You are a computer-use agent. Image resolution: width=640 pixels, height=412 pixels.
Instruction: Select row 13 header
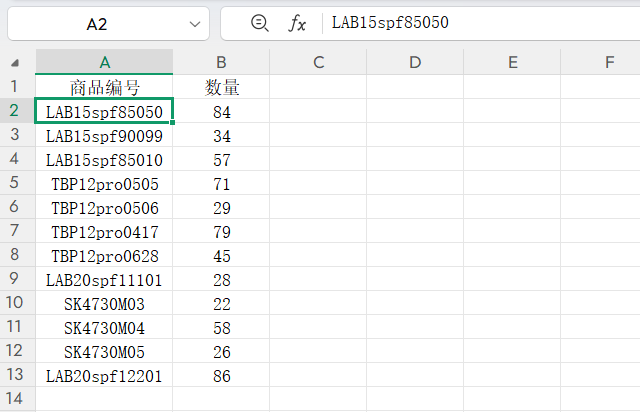pyautogui.click(x=15, y=375)
